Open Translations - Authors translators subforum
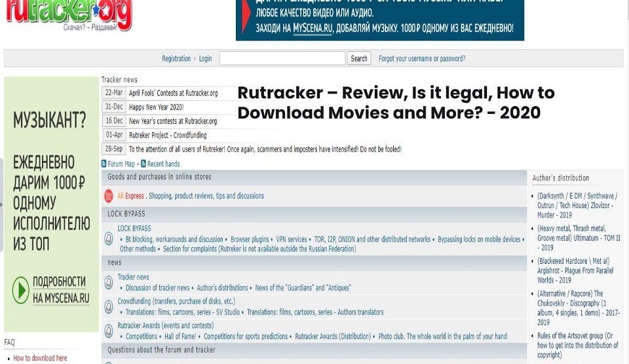The width and height of the screenshot is (629, 364). point(315,312)
